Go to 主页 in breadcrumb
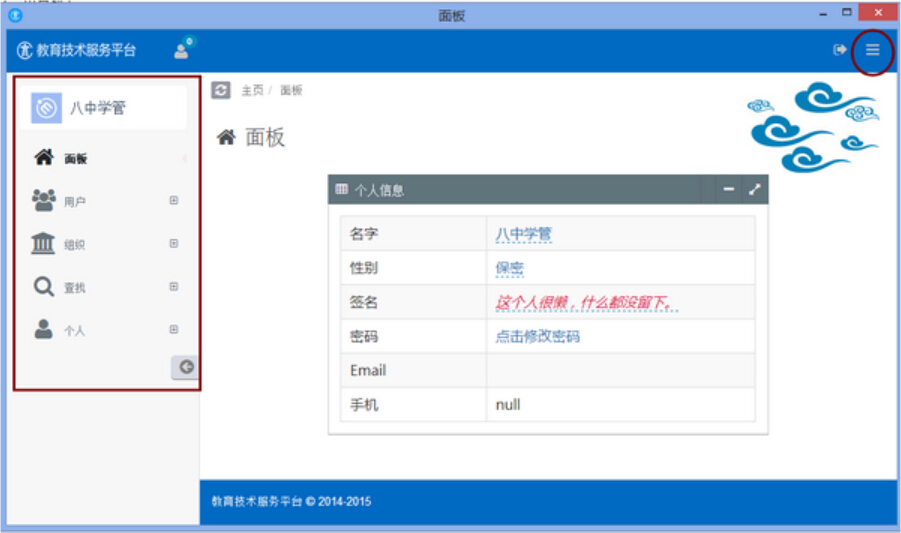The width and height of the screenshot is (901, 533). [x=252, y=90]
